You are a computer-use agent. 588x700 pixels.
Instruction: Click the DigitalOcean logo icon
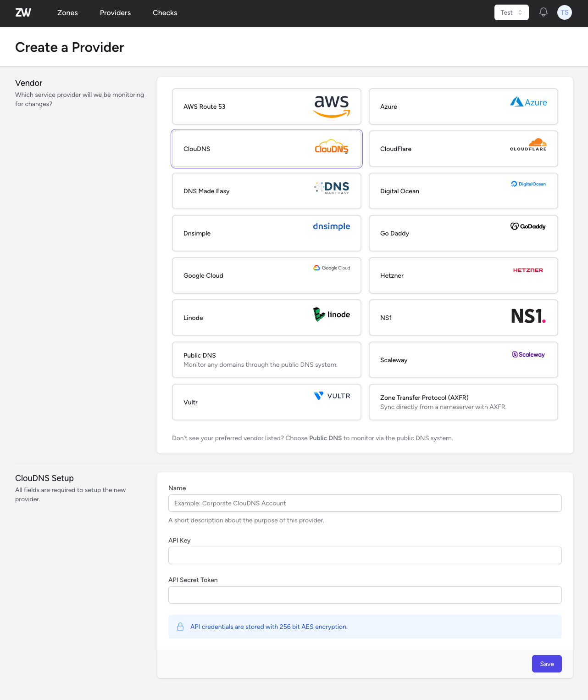click(513, 184)
